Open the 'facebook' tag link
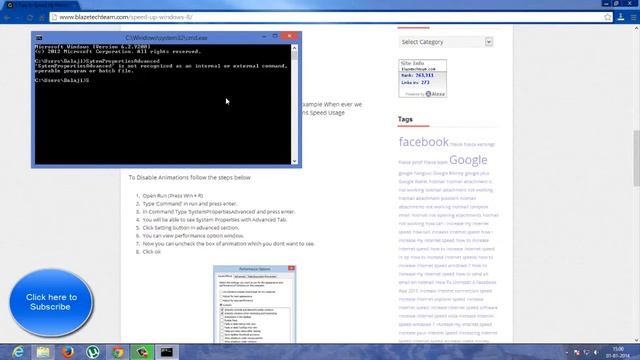The image size is (640, 360). point(423,142)
